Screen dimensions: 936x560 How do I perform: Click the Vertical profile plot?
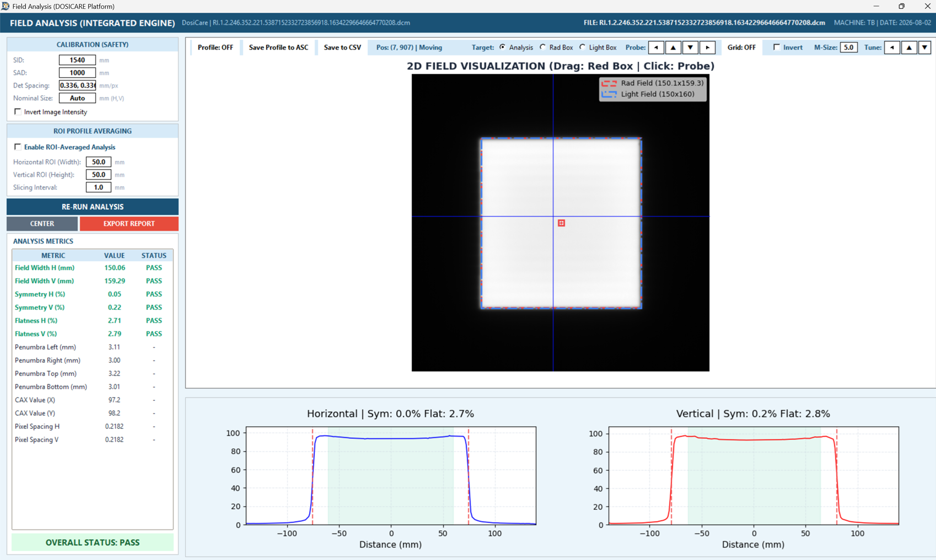(x=754, y=476)
